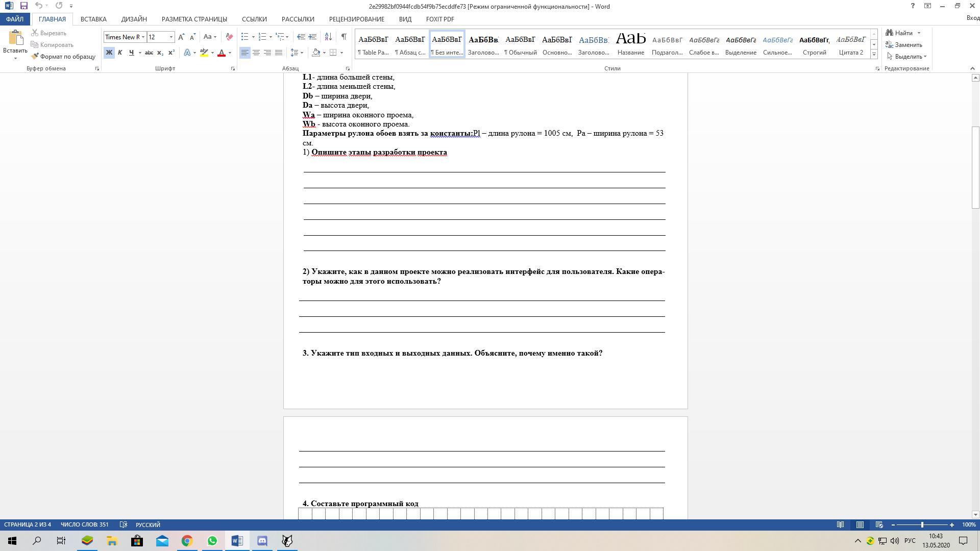Click the Format Painter button

pos(63,57)
